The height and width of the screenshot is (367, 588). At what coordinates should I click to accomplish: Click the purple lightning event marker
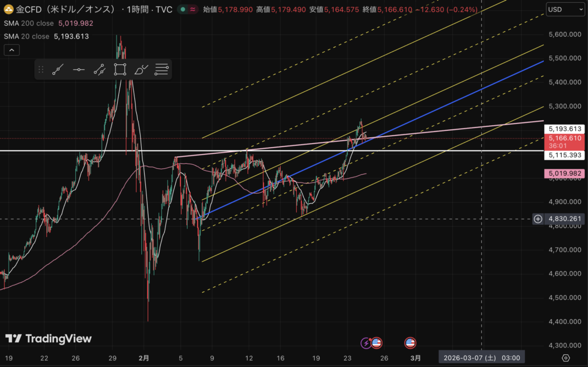(x=366, y=343)
